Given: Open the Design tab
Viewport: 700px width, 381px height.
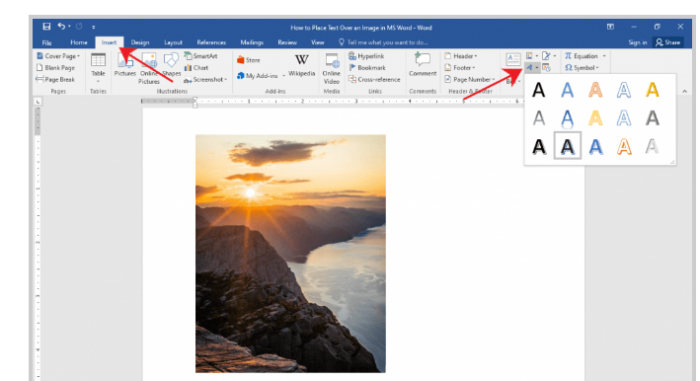Looking at the screenshot, I should pos(140,42).
